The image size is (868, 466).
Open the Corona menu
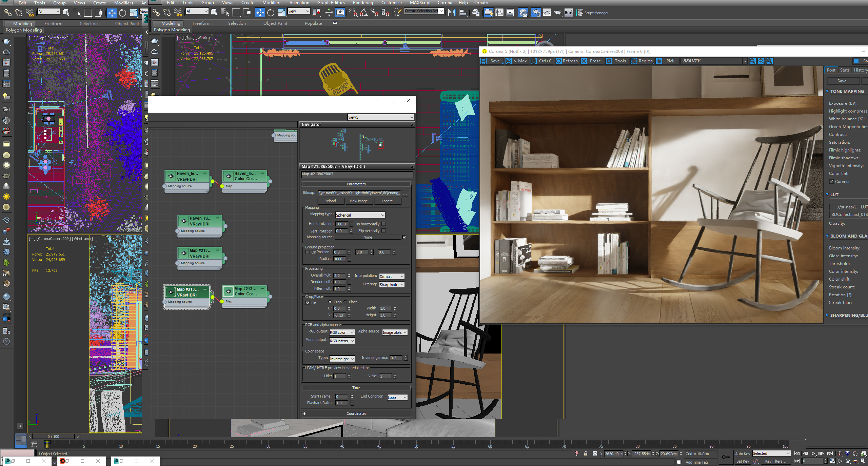tap(445, 3)
